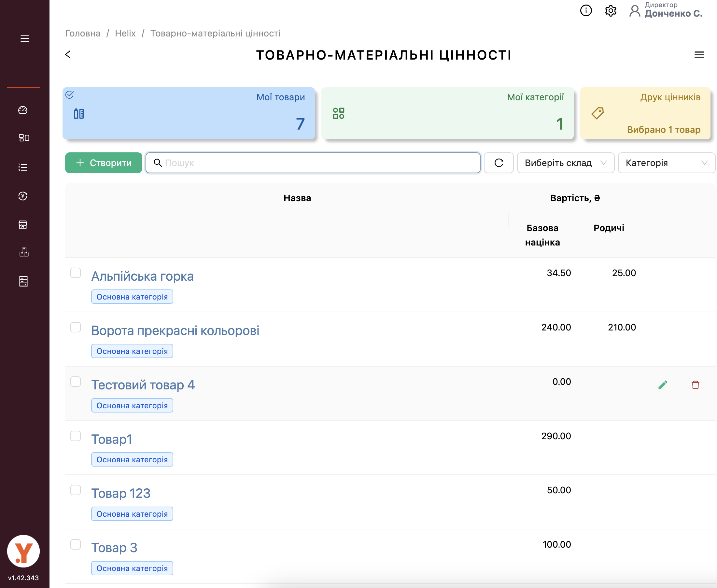717x588 pixels.
Task: Open the dashboard gauge sidebar icon
Action: pyautogui.click(x=23, y=110)
